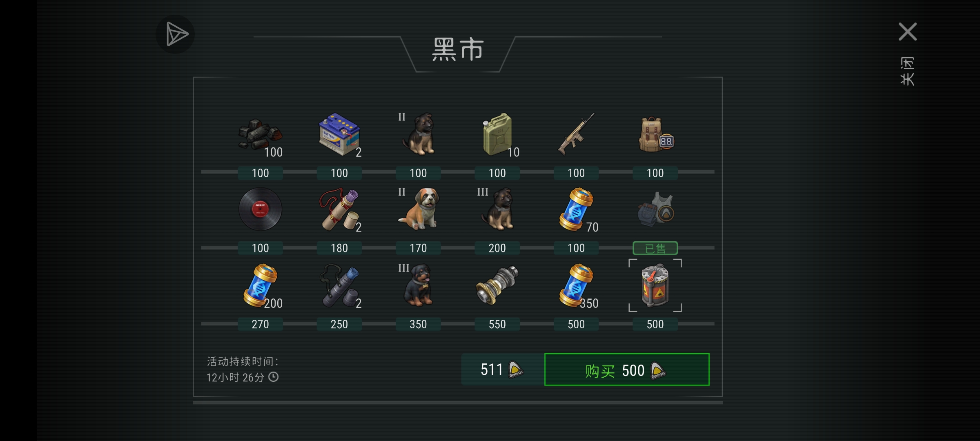Viewport: 980px width, 441px height.
Task: Select the car battery item
Action: click(339, 134)
